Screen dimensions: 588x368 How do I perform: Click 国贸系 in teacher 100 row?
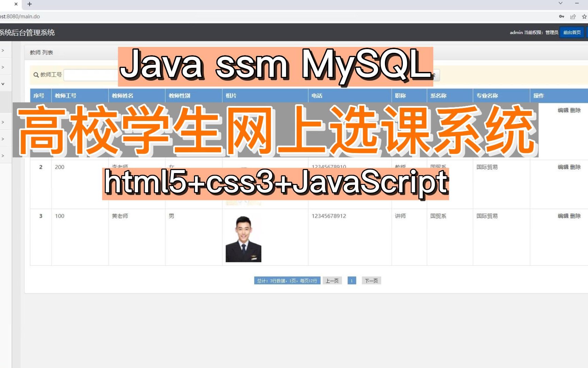438,216
